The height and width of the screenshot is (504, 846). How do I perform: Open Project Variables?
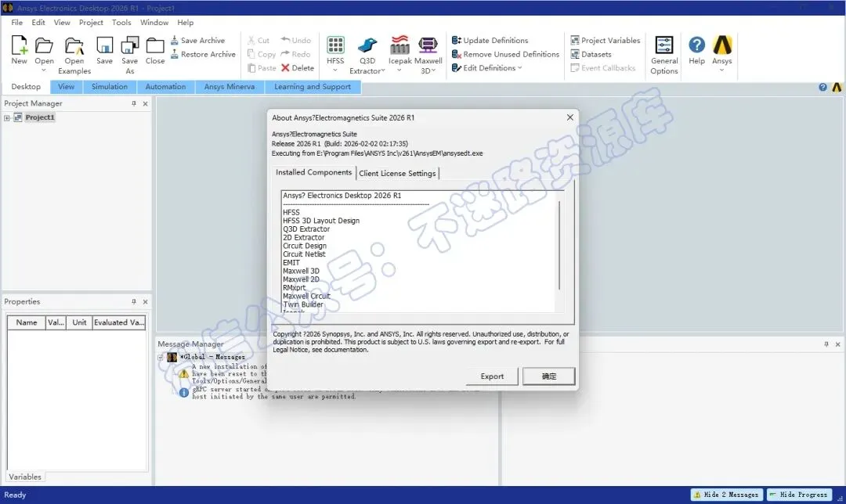click(x=606, y=41)
